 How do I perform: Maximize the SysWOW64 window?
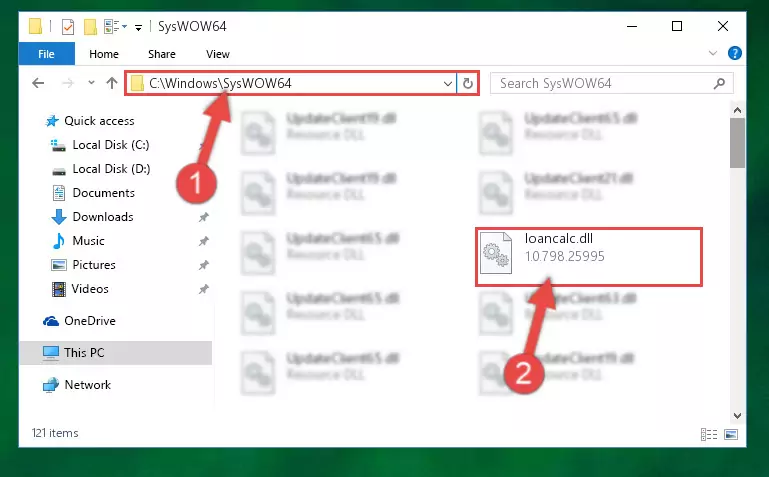pyautogui.click(x=677, y=26)
